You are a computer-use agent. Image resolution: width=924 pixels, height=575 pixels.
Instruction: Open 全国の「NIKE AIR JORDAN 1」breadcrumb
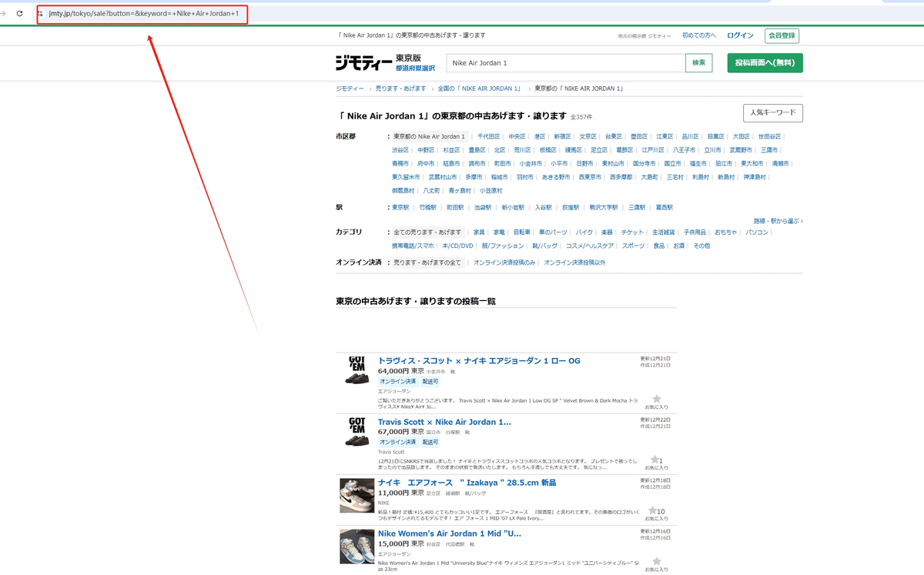(480, 89)
